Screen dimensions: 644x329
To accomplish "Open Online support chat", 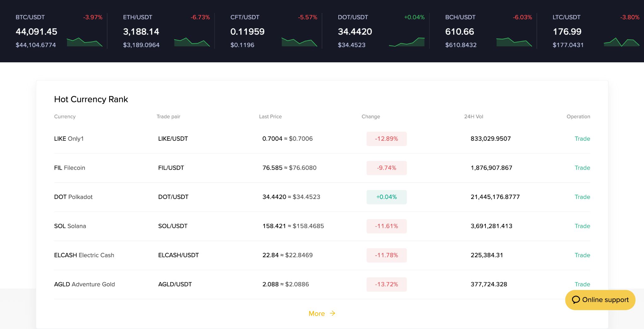I will pyautogui.click(x=600, y=300).
